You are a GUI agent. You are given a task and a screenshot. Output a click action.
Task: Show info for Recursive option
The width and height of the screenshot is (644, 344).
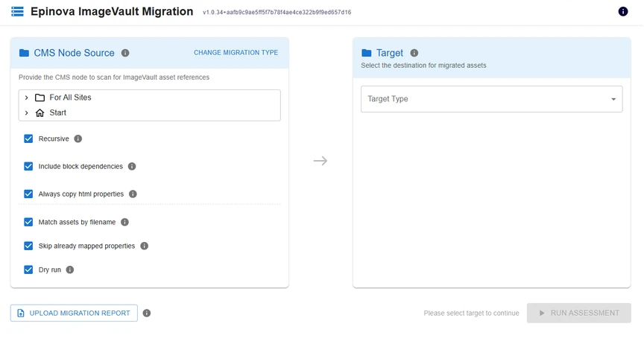(78, 138)
